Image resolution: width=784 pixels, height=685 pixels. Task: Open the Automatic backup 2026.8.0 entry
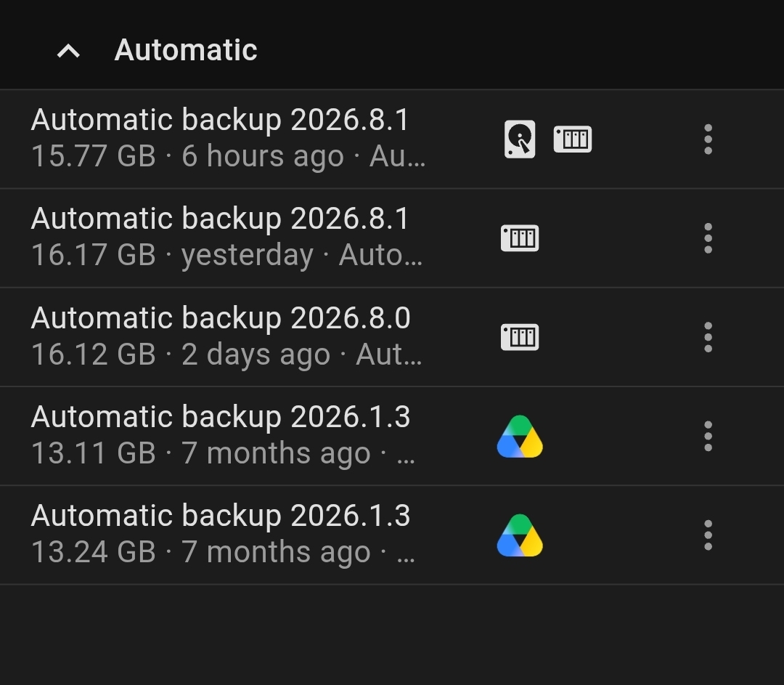[392, 337]
